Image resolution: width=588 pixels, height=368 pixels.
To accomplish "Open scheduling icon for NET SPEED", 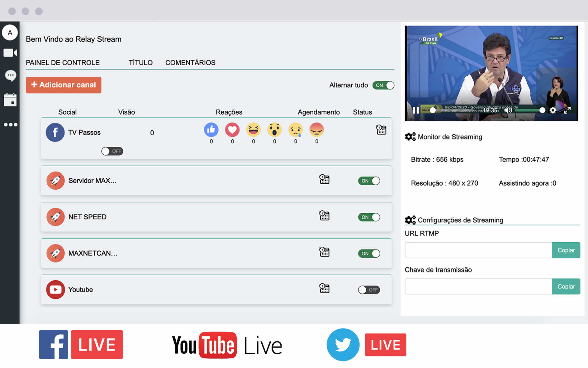I will tap(324, 215).
